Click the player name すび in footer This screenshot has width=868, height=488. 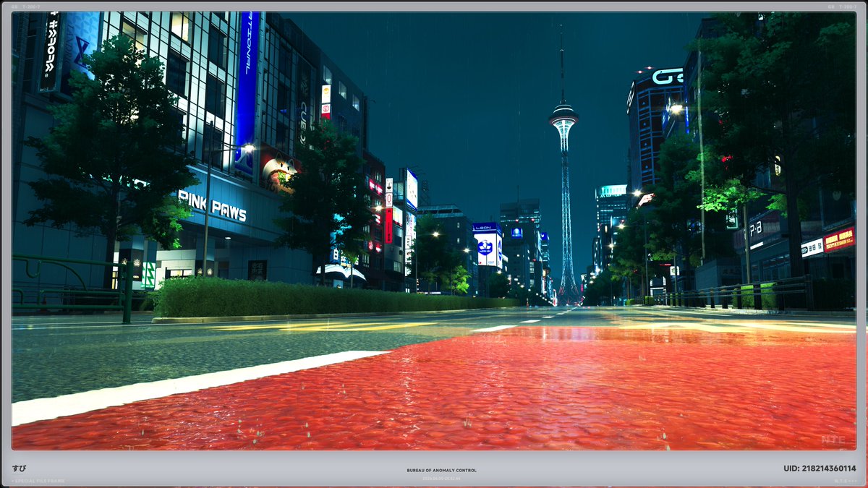click(x=19, y=468)
